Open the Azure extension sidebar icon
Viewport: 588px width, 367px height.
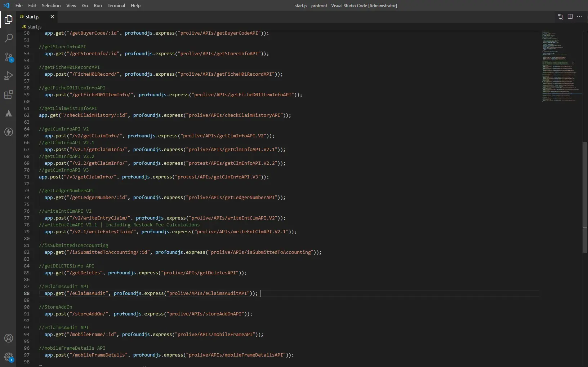[8, 113]
